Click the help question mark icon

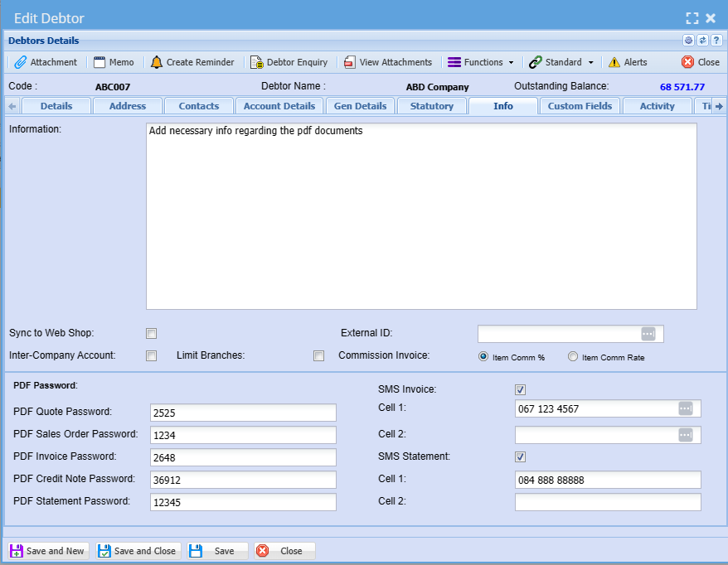click(x=716, y=40)
